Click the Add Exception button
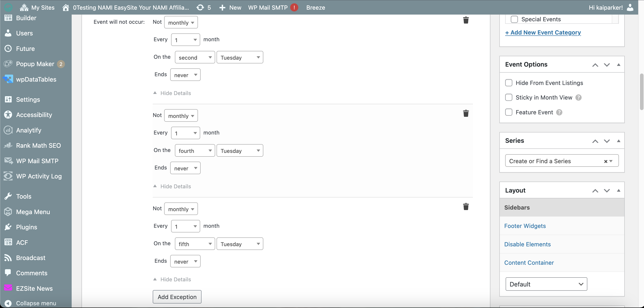Image resolution: width=644 pixels, height=308 pixels. point(177,297)
